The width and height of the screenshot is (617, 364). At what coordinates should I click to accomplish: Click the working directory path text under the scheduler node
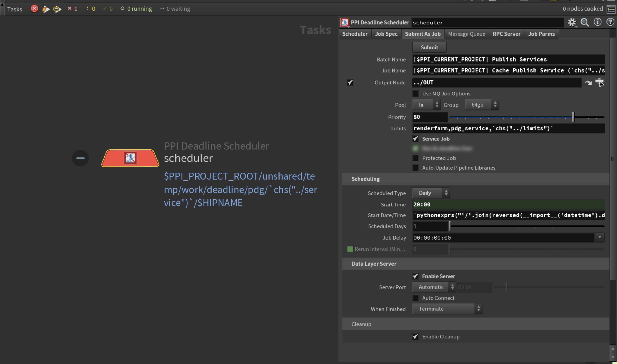[241, 190]
